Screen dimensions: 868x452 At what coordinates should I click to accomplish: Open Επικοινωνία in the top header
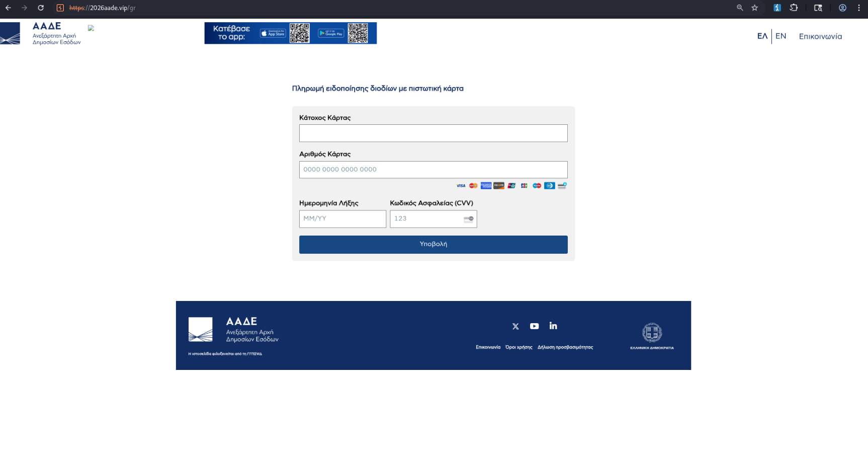pyautogui.click(x=820, y=36)
